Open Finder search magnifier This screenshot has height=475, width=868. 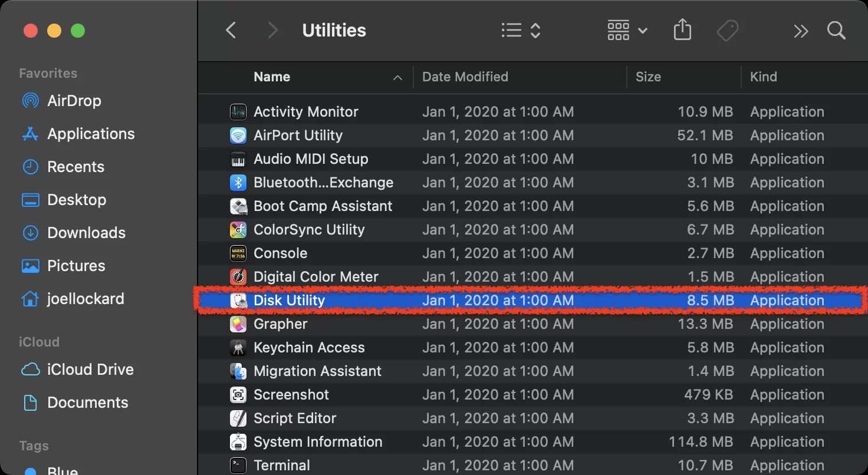coord(836,30)
